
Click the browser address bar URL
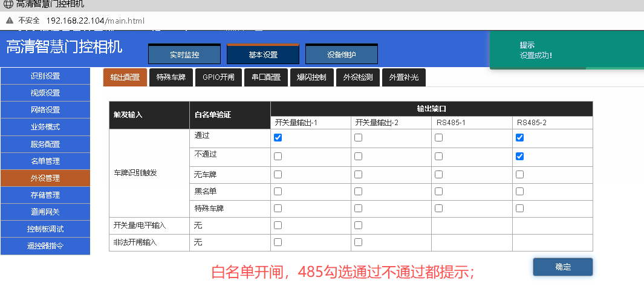[96, 21]
